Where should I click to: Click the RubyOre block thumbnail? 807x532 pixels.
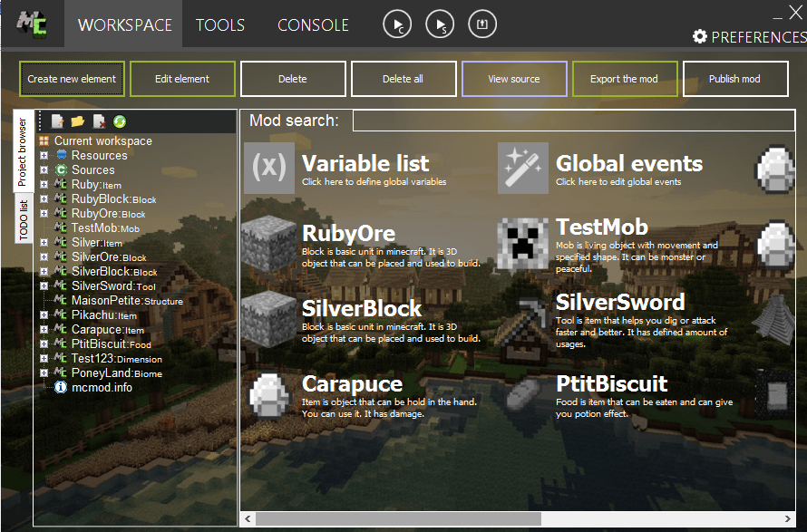tap(269, 244)
